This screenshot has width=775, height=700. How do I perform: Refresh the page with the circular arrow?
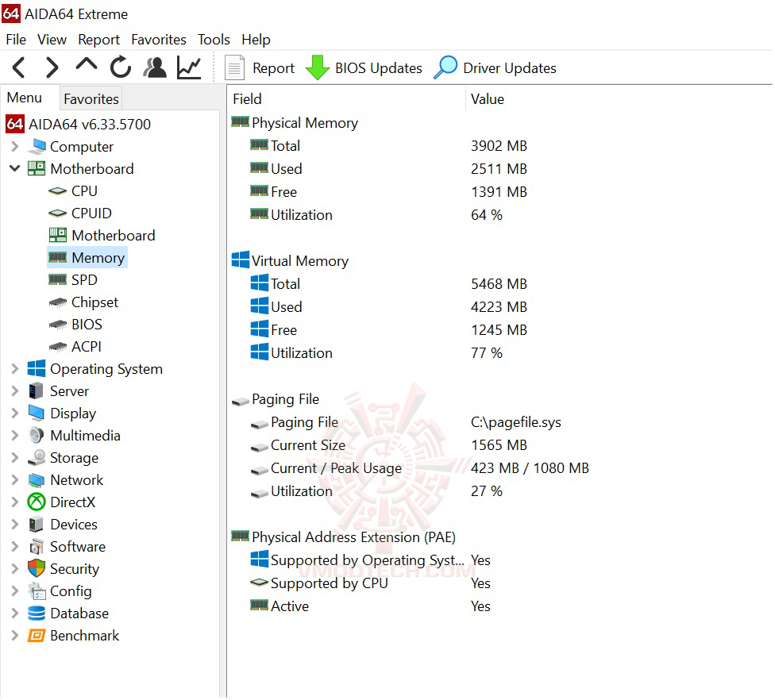coord(121,67)
